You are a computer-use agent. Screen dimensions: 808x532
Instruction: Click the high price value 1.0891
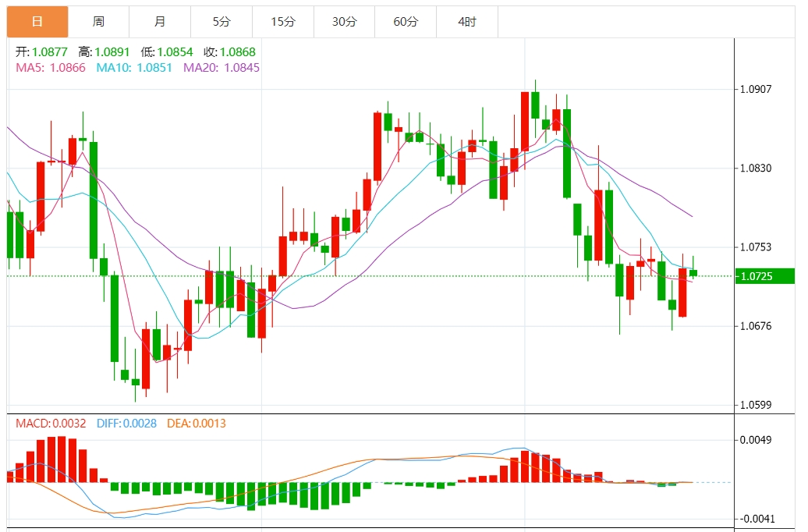112,52
